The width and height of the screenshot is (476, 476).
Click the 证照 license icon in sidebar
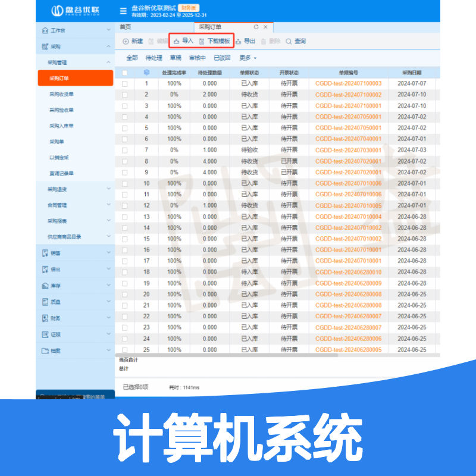pyautogui.click(x=45, y=334)
